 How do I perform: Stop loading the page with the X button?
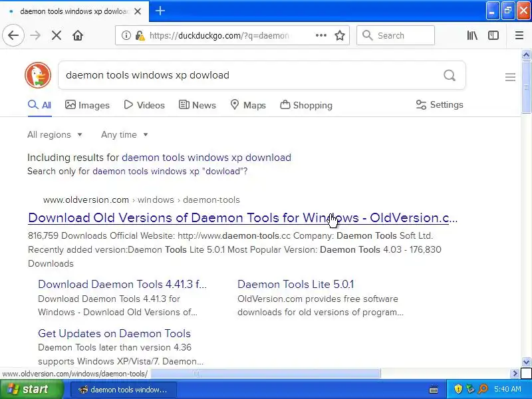[57, 35]
